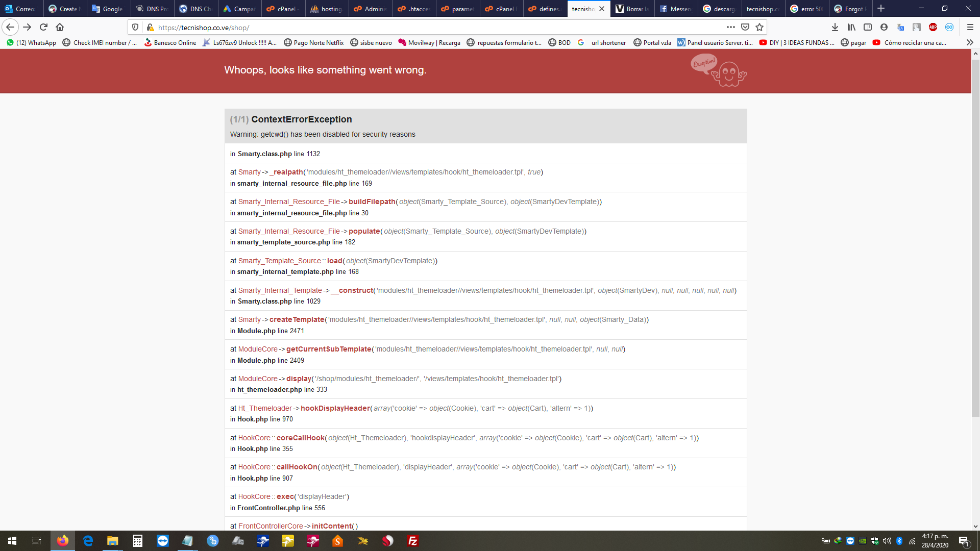This screenshot has height=551, width=980.
Task: Click the Adblock Plus extension icon
Action: tap(933, 27)
